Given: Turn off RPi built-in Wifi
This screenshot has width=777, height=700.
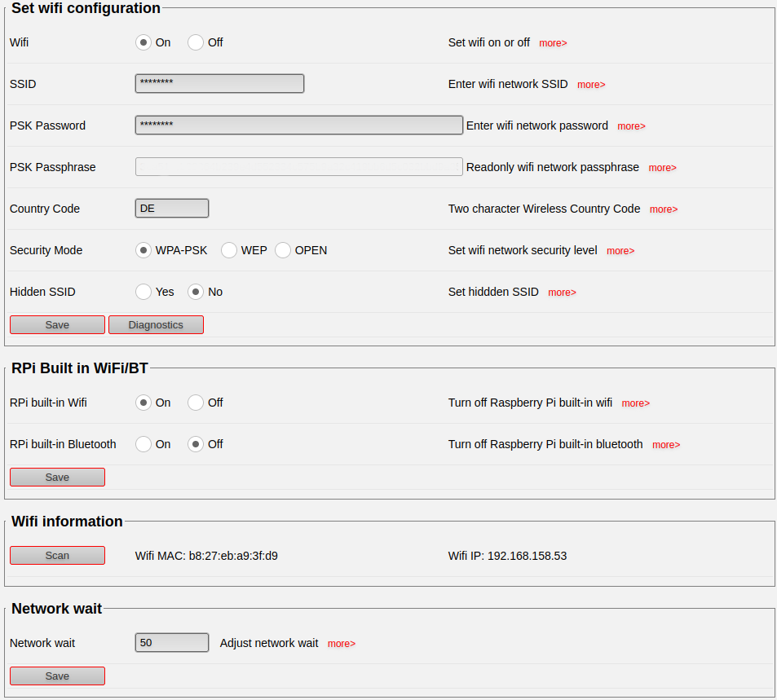Looking at the screenshot, I should pos(195,402).
